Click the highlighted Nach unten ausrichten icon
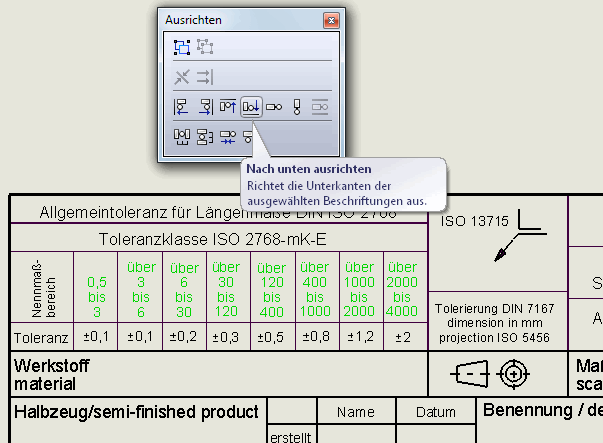 [x=251, y=107]
